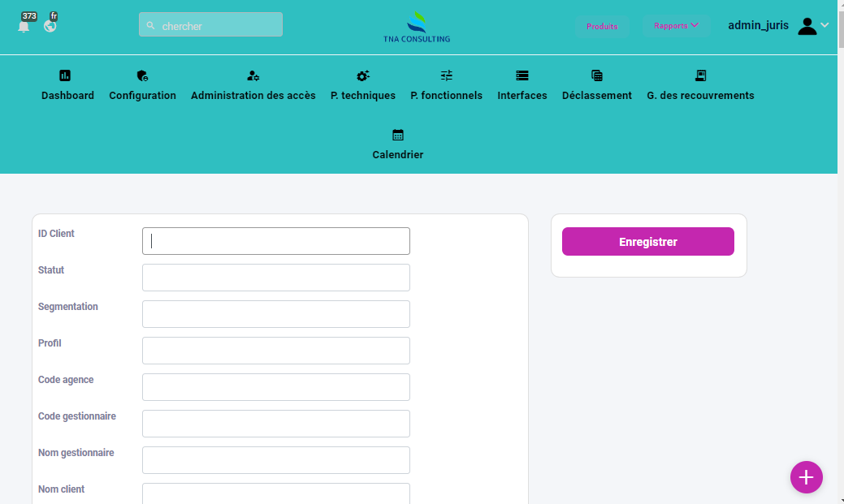Click the Configuration shield icon
Image resolution: width=844 pixels, height=504 pixels.
tap(142, 75)
